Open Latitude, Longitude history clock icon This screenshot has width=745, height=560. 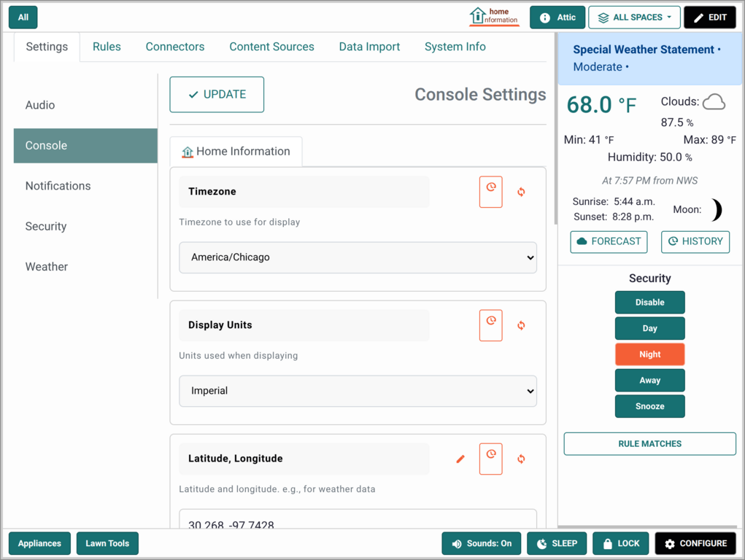[x=491, y=459]
